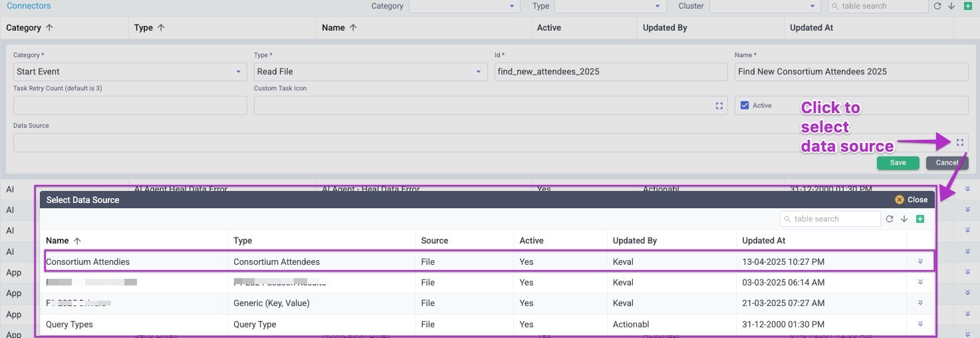
Task: Click the Data Source input field
Action: [x=491, y=142]
